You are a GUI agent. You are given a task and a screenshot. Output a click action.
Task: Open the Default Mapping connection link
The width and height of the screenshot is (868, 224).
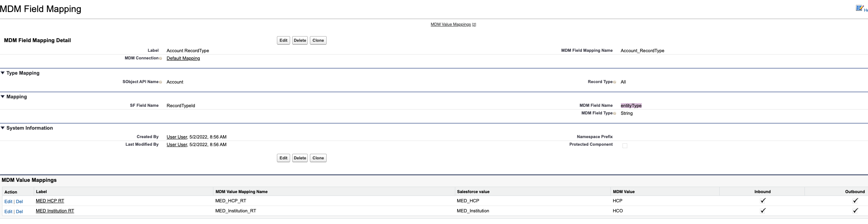pyautogui.click(x=183, y=59)
